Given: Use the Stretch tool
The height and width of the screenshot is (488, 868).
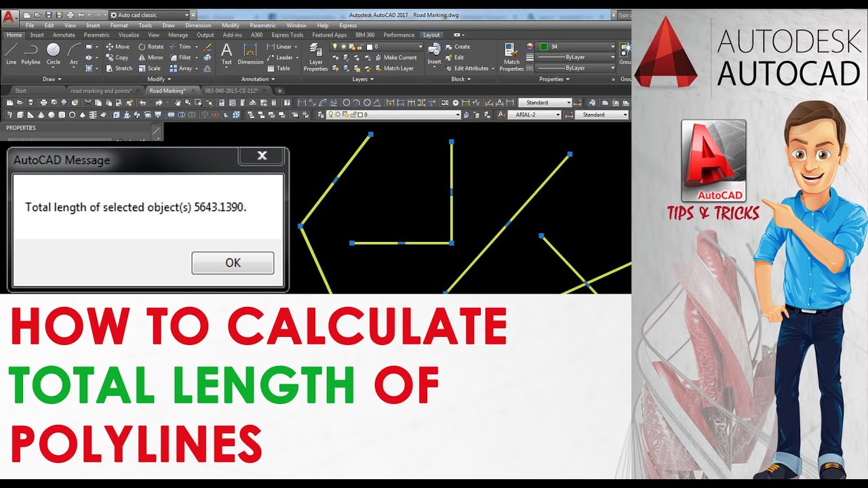Looking at the screenshot, I should (x=119, y=68).
